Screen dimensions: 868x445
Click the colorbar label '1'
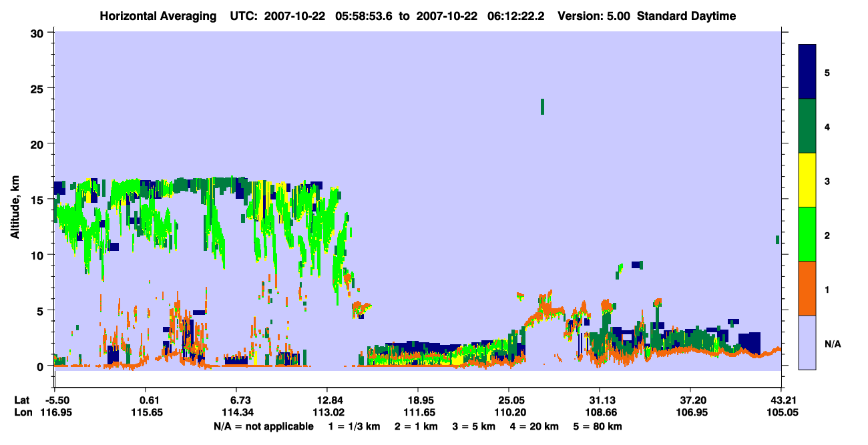[827, 289]
